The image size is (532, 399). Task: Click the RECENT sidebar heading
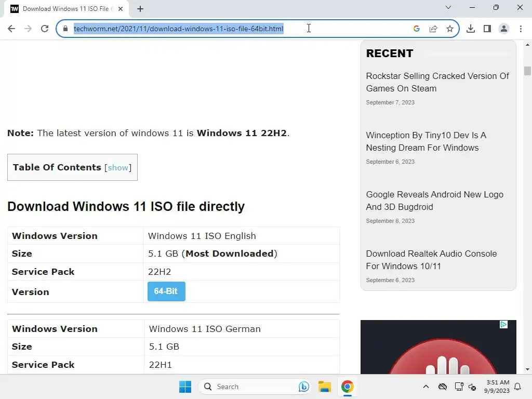(x=390, y=54)
